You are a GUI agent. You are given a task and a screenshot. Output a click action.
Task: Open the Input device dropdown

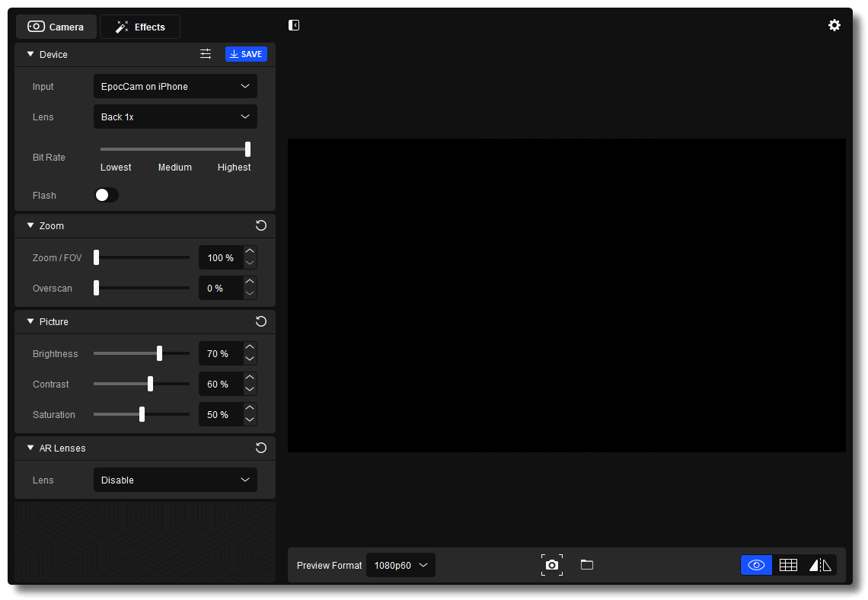coord(175,86)
